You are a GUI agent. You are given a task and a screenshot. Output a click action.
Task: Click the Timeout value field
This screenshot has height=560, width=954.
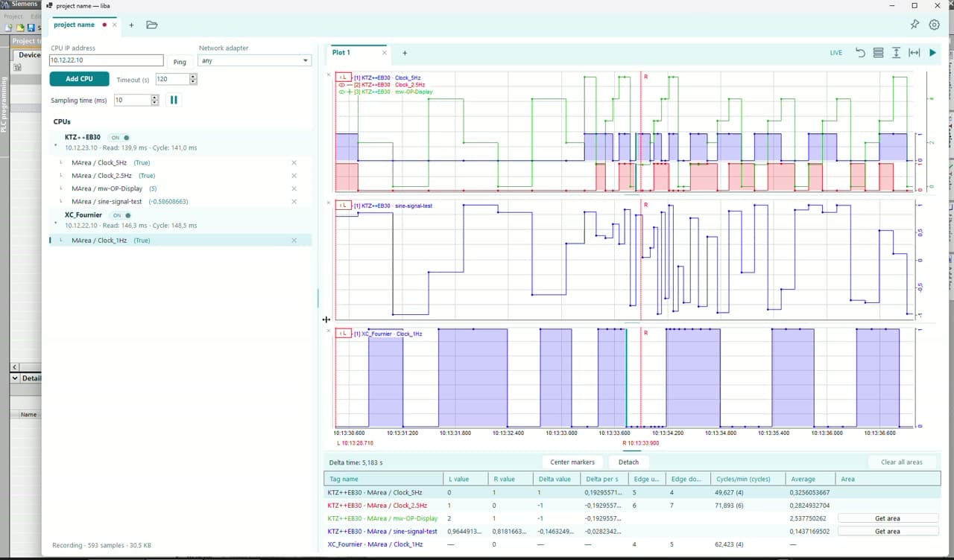(x=172, y=79)
